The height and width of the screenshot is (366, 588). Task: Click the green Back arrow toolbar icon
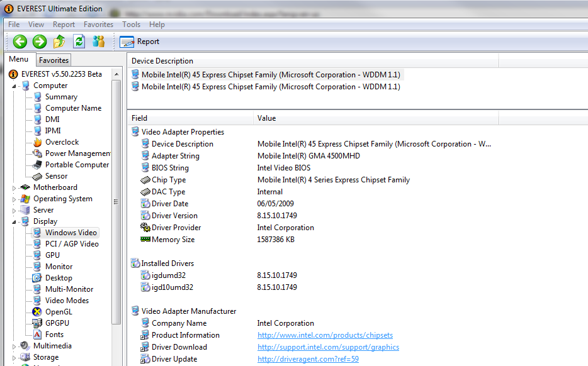pos(20,42)
